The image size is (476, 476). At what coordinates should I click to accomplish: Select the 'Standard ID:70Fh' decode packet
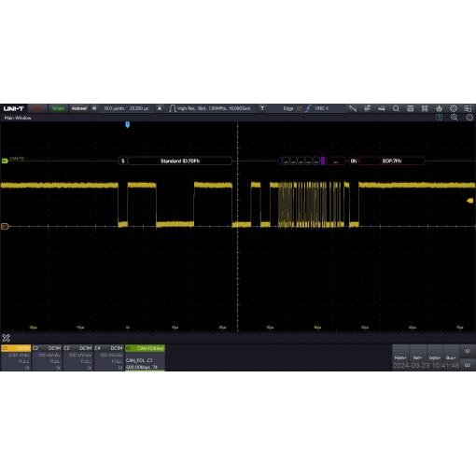tap(180, 161)
